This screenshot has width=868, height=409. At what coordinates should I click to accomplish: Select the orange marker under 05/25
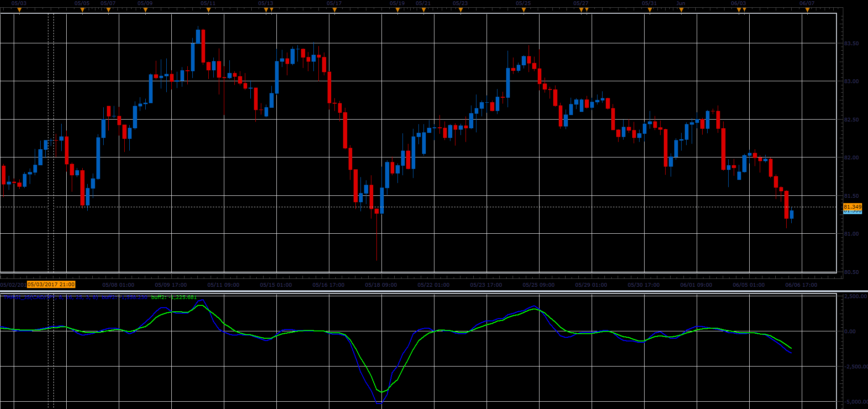coord(524,10)
